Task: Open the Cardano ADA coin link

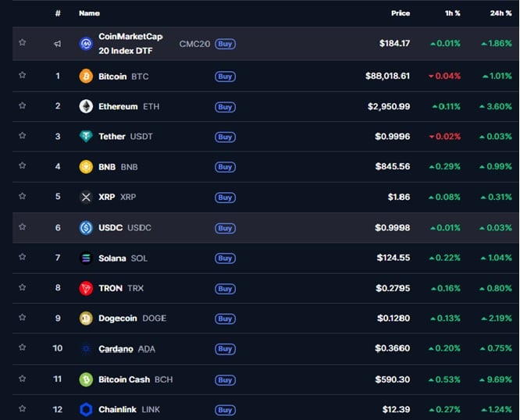Action: pyautogui.click(x=116, y=349)
